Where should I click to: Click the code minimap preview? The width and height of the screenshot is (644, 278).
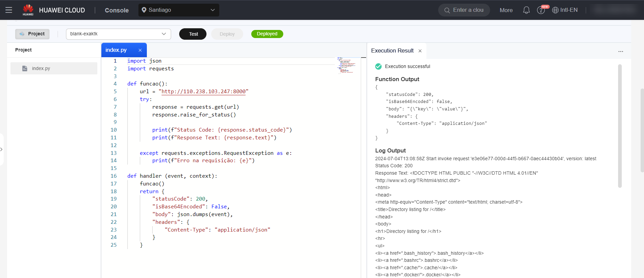coord(345,65)
